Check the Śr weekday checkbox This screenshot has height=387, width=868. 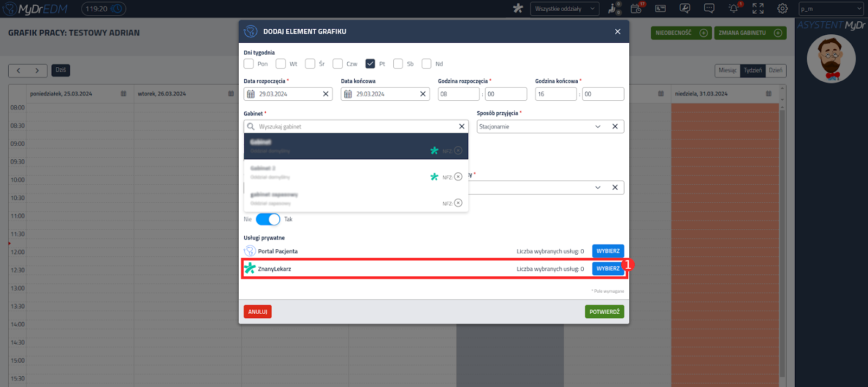[x=310, y=63]
